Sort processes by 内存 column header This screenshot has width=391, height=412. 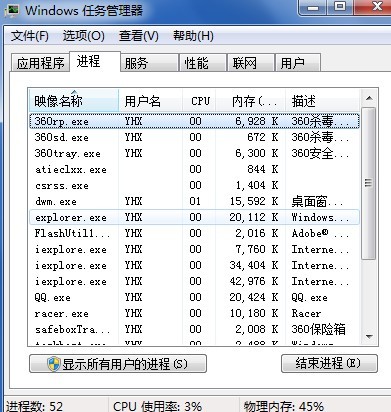(x=250, y=101)
